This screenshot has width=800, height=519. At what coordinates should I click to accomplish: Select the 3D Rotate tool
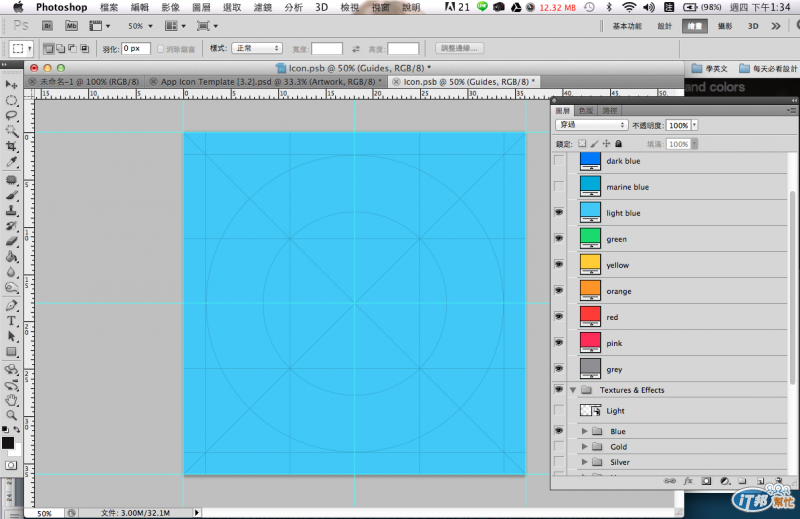(x=11, y=369)
